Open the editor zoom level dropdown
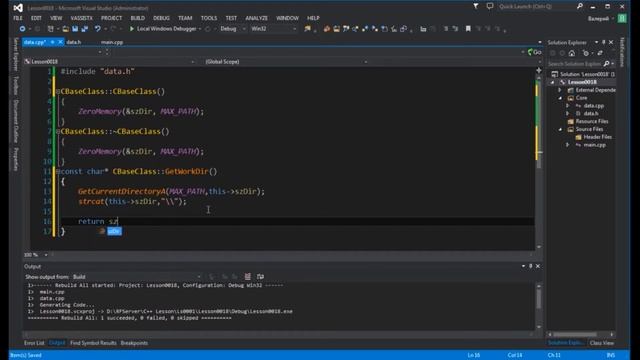The width and height of the screenshot is (640, 360). point(46,255)
